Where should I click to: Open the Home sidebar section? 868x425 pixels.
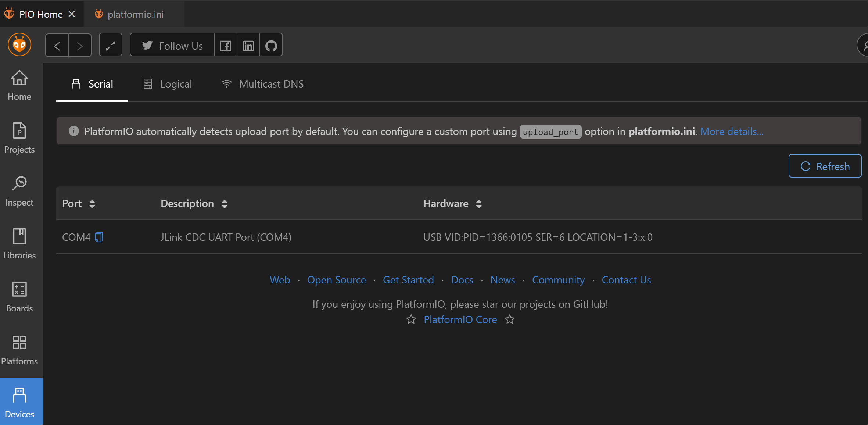click(x=19, y=85)
